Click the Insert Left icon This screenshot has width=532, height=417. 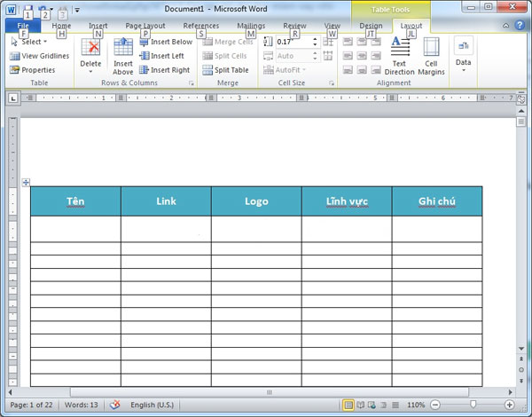coord(144,56)
